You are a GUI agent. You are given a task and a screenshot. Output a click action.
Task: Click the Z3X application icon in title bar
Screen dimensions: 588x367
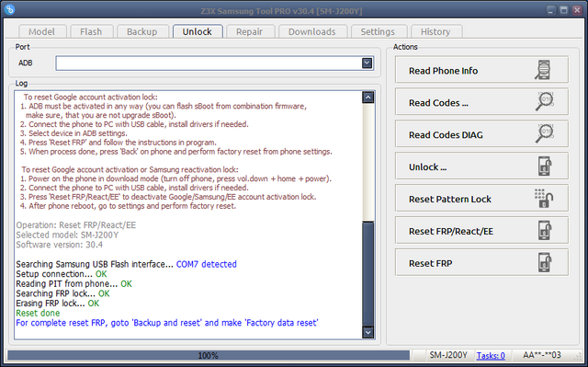(x=9, y=9)
